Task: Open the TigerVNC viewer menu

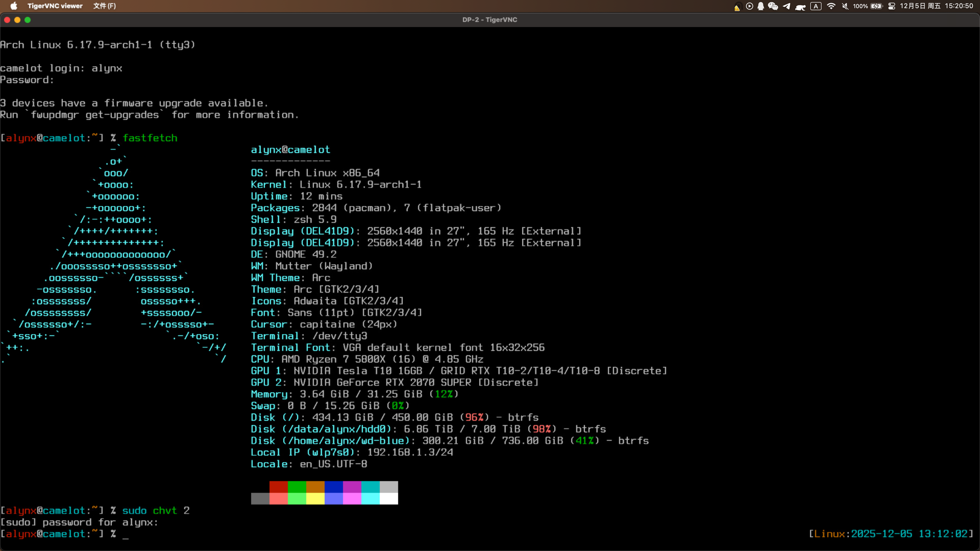Action: (55, 6)
